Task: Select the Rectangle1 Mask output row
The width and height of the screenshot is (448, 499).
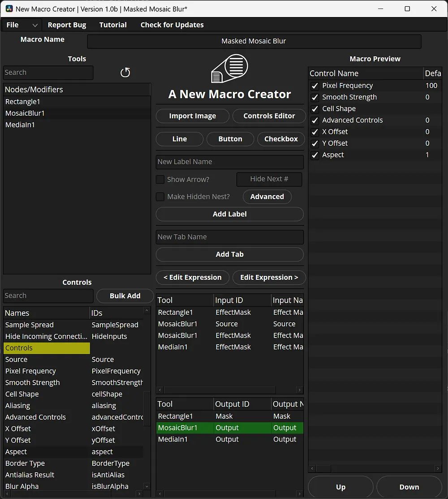Action: (229, 416)
